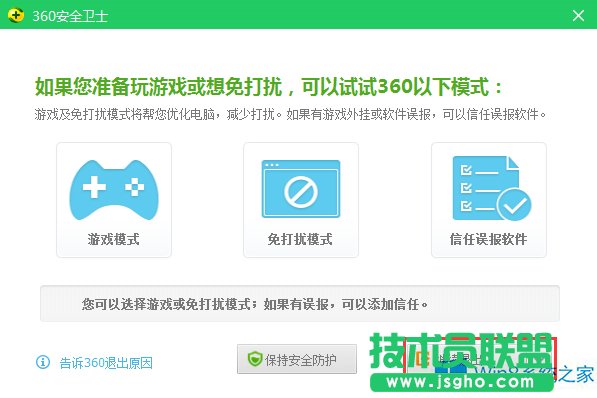The width and height of the screenshot is (597, 398).
Task: Close the 360安全卫士 dialog
Action: point(578,16)
